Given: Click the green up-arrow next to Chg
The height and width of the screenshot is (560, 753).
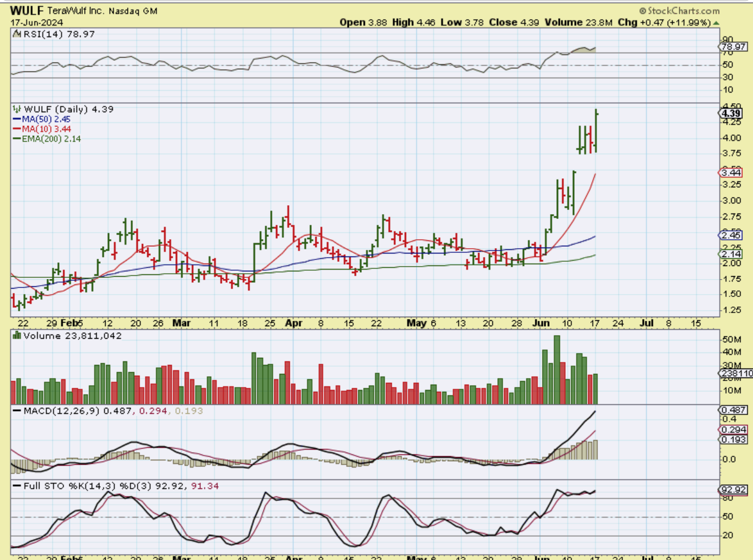Looking at the screenshot, I should pos(716,22).
